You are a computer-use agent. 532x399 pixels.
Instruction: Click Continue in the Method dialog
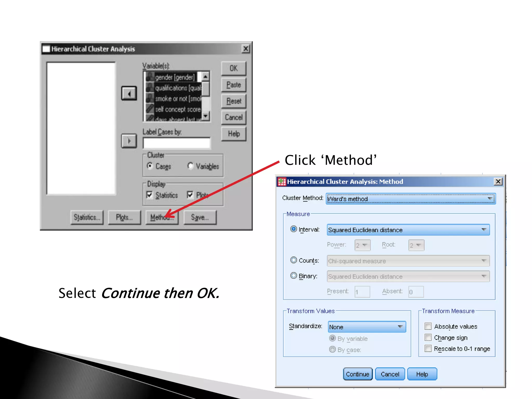point(358,374)
